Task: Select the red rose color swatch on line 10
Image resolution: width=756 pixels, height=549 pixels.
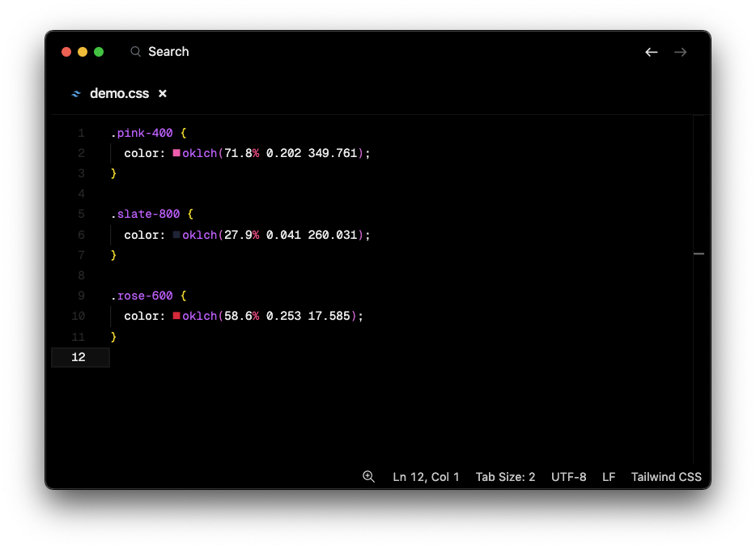Action: (176, 316)
